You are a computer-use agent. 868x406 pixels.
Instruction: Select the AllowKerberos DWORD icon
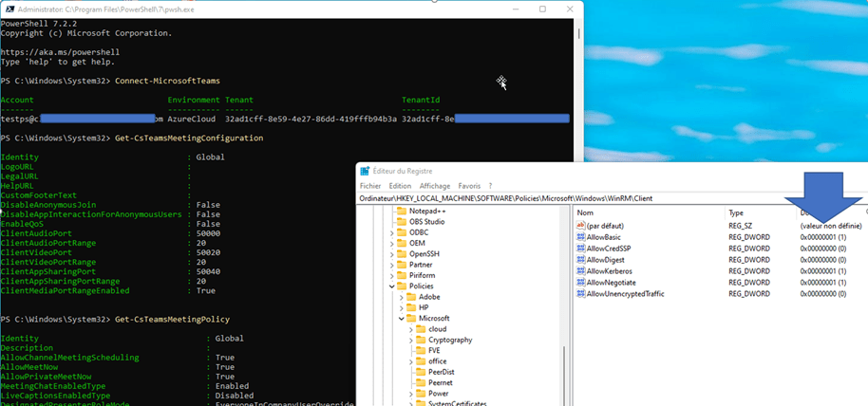581,271
